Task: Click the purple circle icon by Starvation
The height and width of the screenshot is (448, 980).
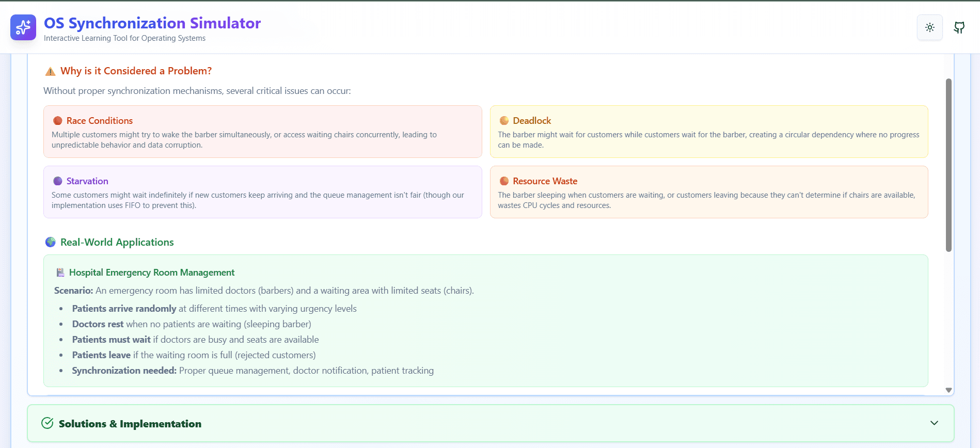Action: click(58, 181)
